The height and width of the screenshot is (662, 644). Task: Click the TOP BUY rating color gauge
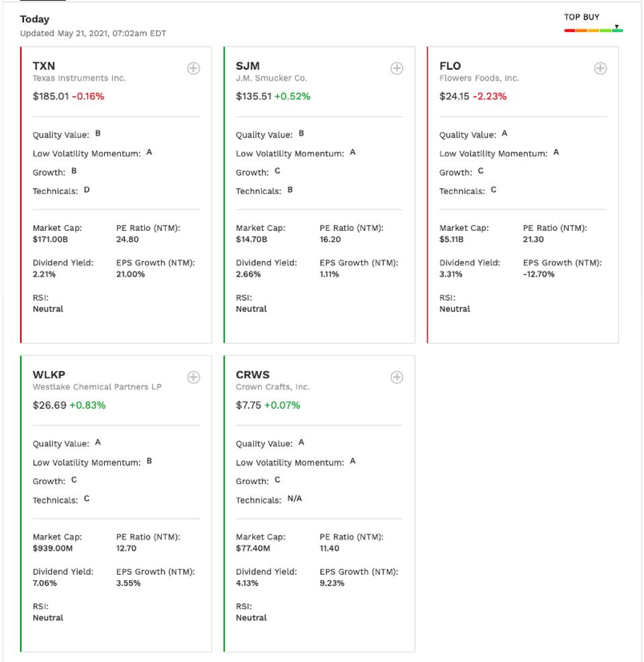coord(594,30)
